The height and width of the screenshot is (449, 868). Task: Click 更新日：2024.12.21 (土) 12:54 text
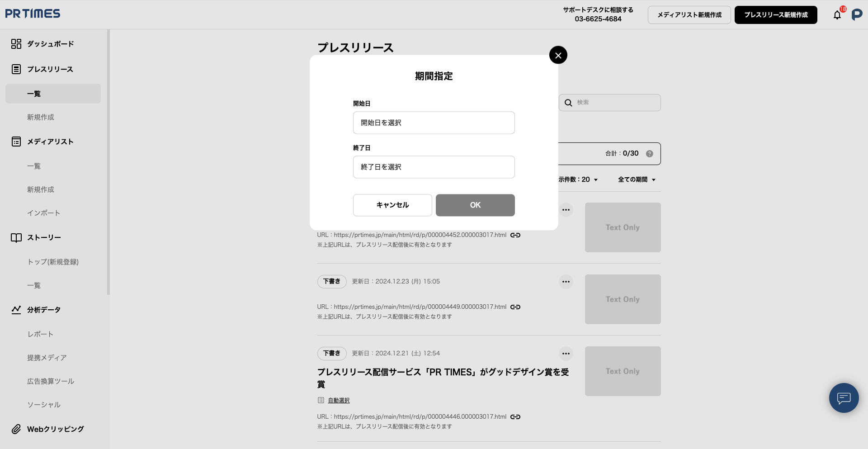396,353
